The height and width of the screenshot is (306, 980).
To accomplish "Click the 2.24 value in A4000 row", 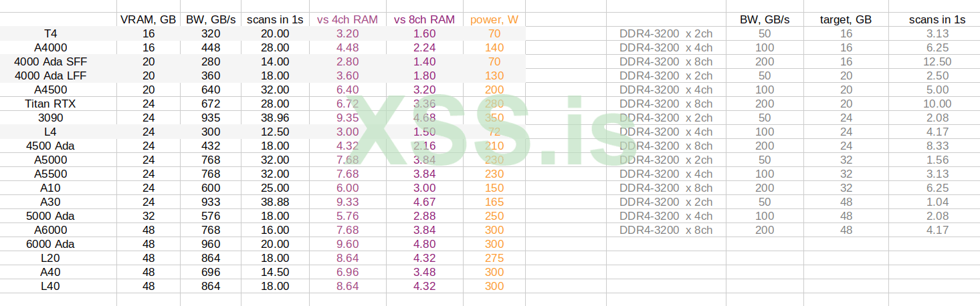I will [425, 47].
